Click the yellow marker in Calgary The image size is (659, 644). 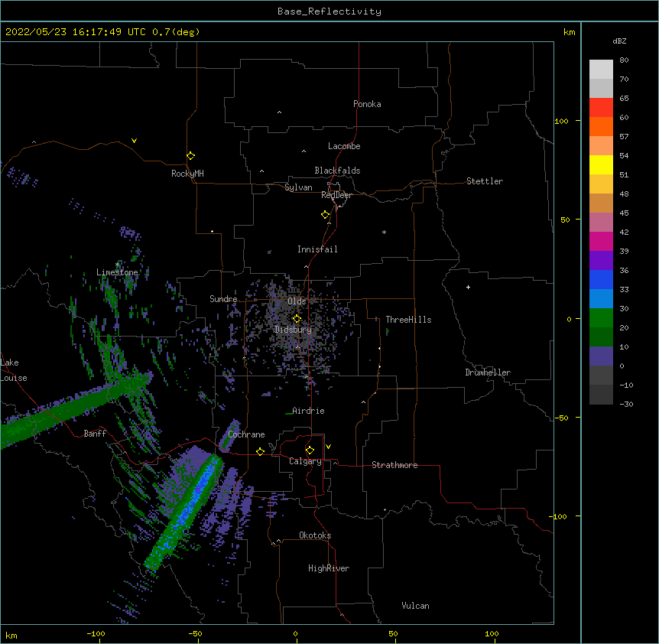pyautogui.click(x=310, y=450)
